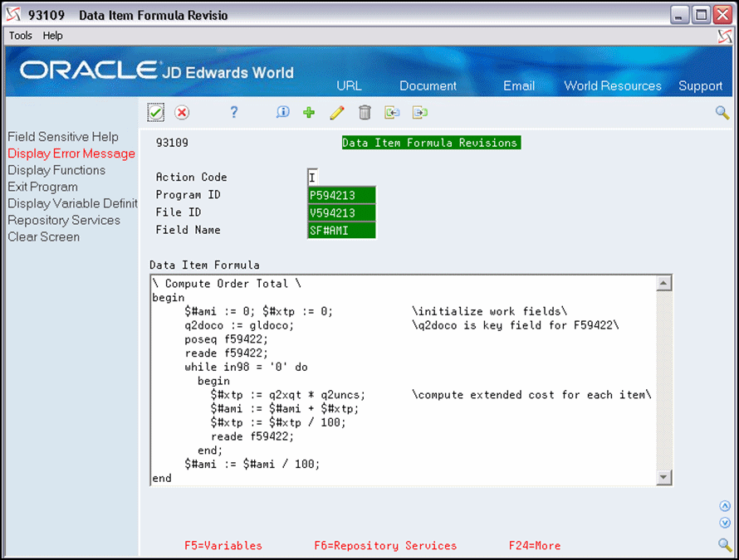Click the window title bar application icon
Screen dimensions: 739x560
point(13,15)
